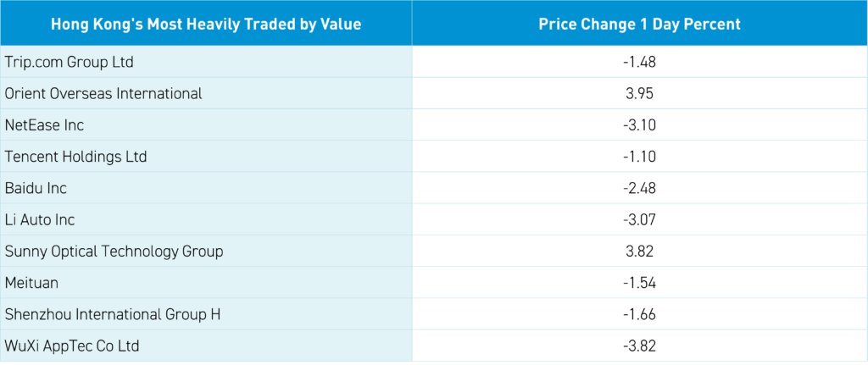
Task: Click on Baidu Inc
Action: 36,188
